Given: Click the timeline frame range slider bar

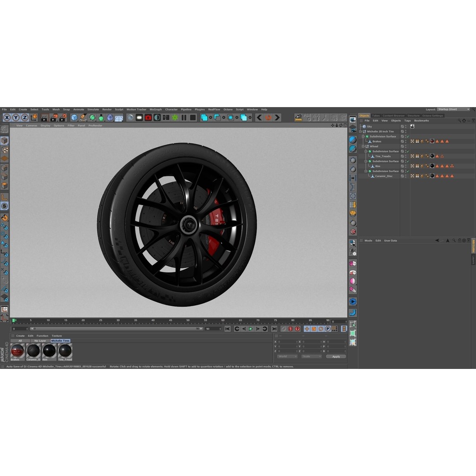Looking at the screenshot, I should pos(116,329).
